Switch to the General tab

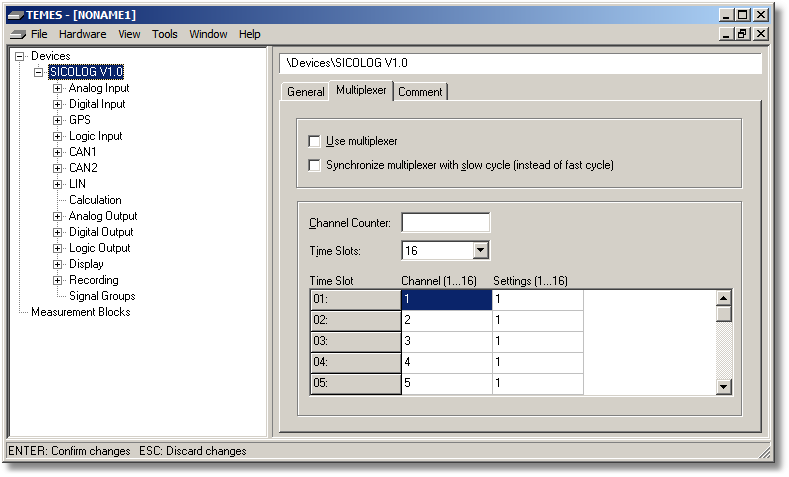[x=305, y=92]
